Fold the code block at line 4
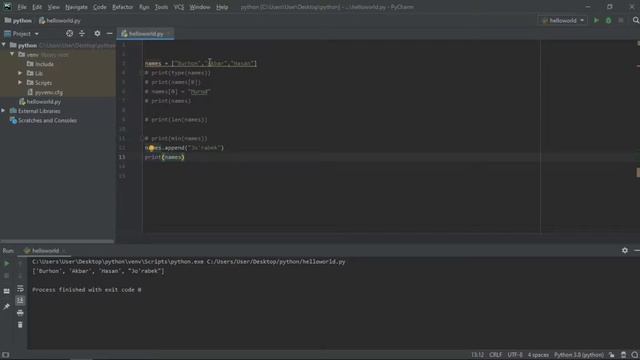Viewport: 640px width, 360px height. coord(141,73)
